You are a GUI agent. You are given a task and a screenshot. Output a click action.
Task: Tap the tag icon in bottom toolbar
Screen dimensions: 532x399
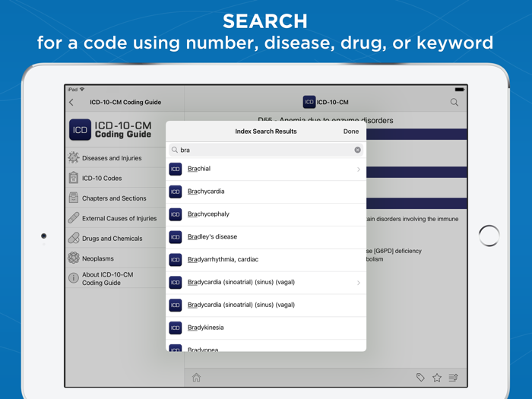(x=420, y=377)
